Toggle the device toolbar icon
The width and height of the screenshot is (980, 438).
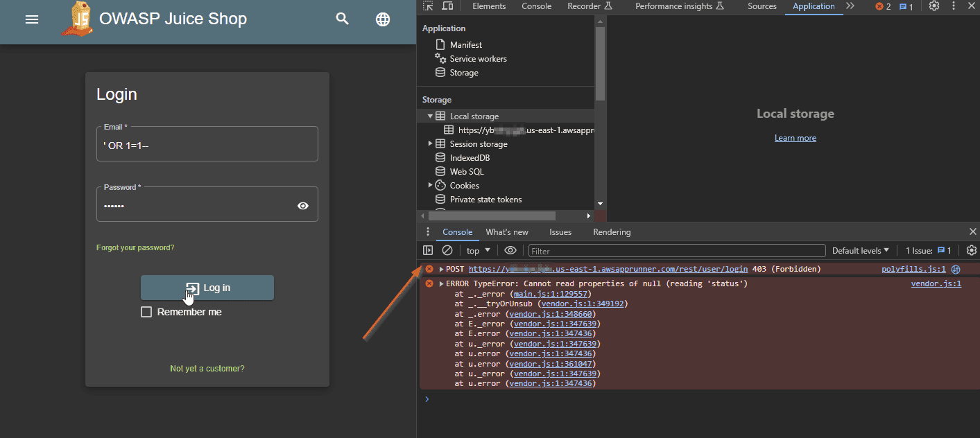(x=447, y=6)
